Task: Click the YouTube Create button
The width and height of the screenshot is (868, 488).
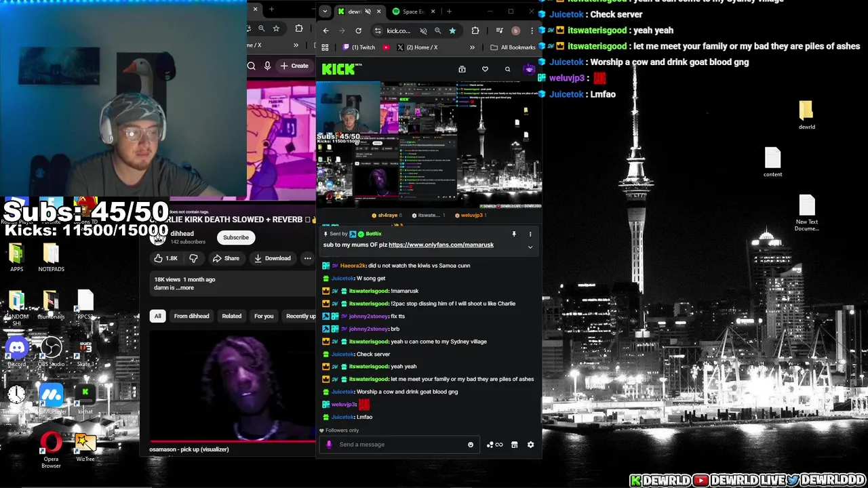Action: pyautogui.click(x=294, y=66)
